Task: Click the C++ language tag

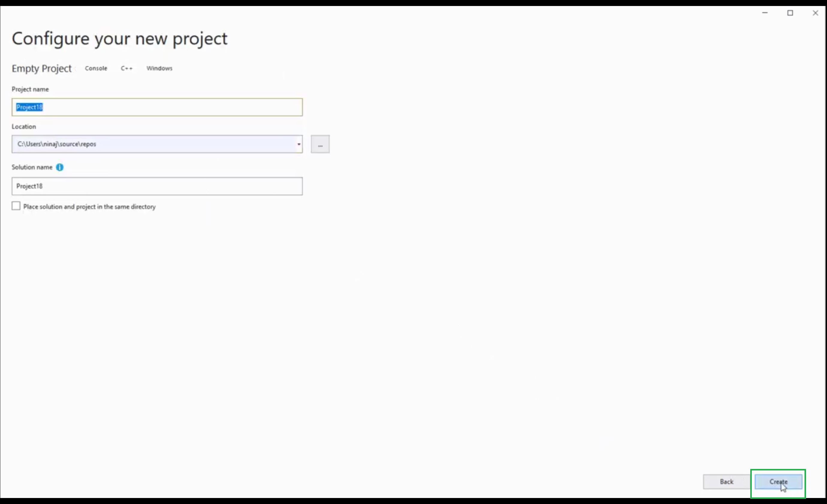Action: 126,68
